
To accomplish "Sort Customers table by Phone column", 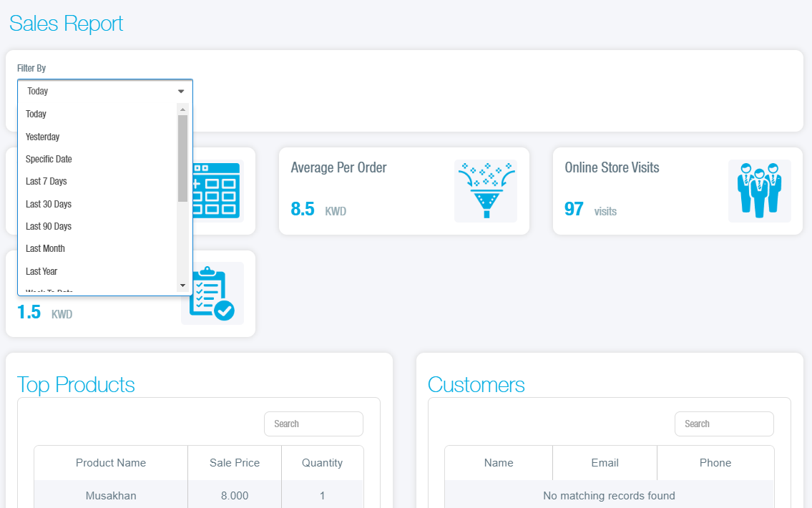I will click(x=715, y=463).
